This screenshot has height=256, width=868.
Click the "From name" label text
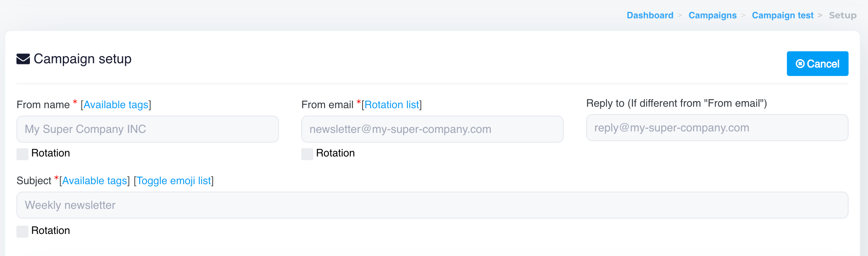click(x=43, y=105)
